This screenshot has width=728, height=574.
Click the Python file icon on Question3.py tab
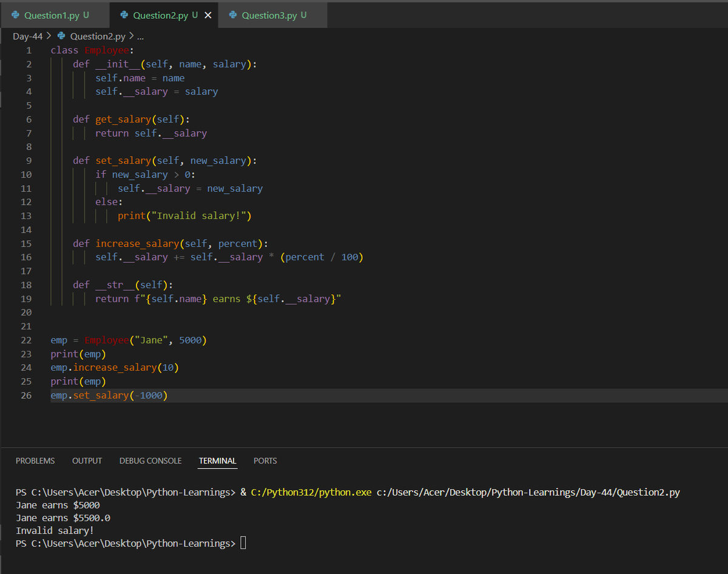[234, 15]
